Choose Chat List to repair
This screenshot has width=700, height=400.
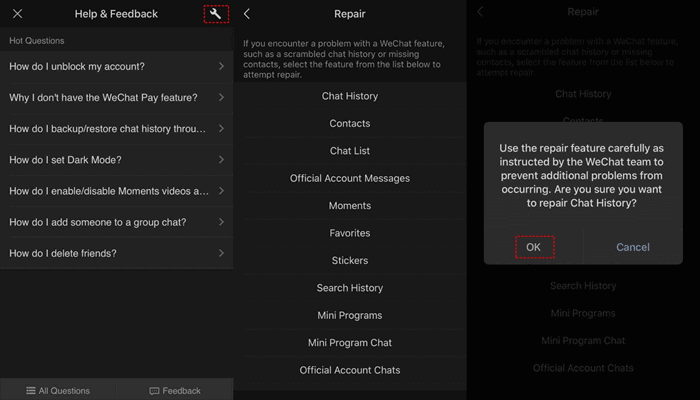[x=349, y=151]
